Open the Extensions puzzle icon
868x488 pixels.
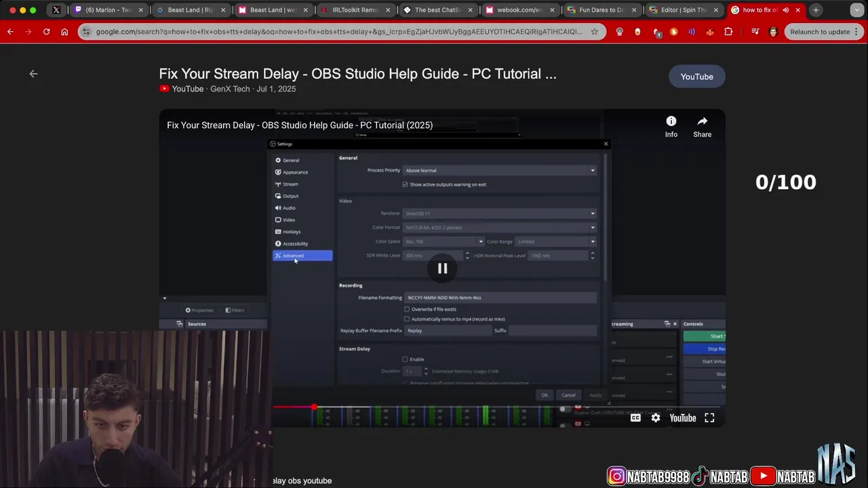pos(728,32)
